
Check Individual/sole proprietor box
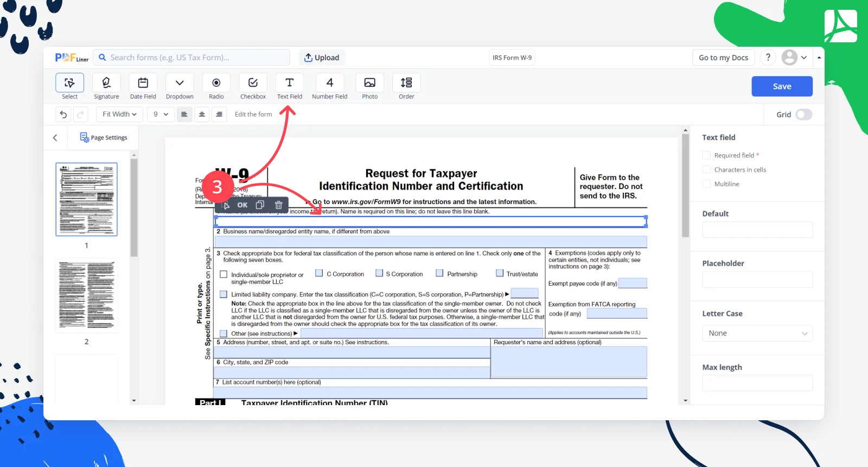[224, 275]
